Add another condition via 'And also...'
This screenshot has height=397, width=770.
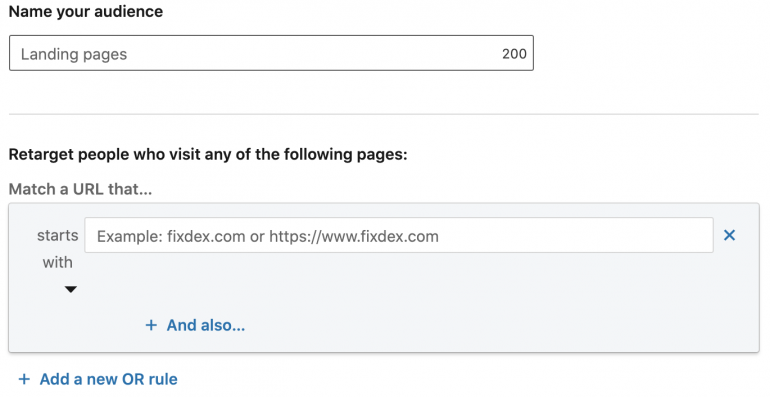pyautogui.click(x=206, y=325)
